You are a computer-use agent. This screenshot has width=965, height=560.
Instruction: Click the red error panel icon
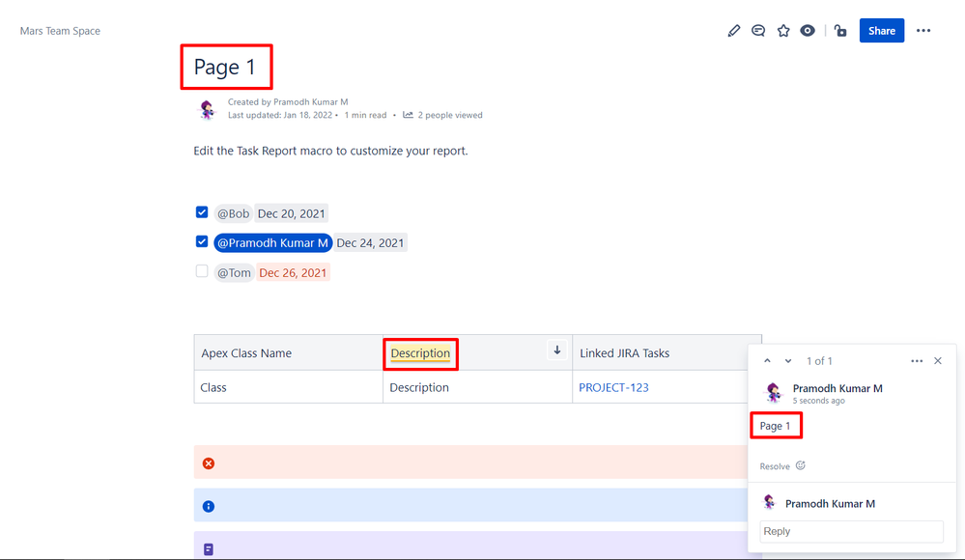coord(209,463)
